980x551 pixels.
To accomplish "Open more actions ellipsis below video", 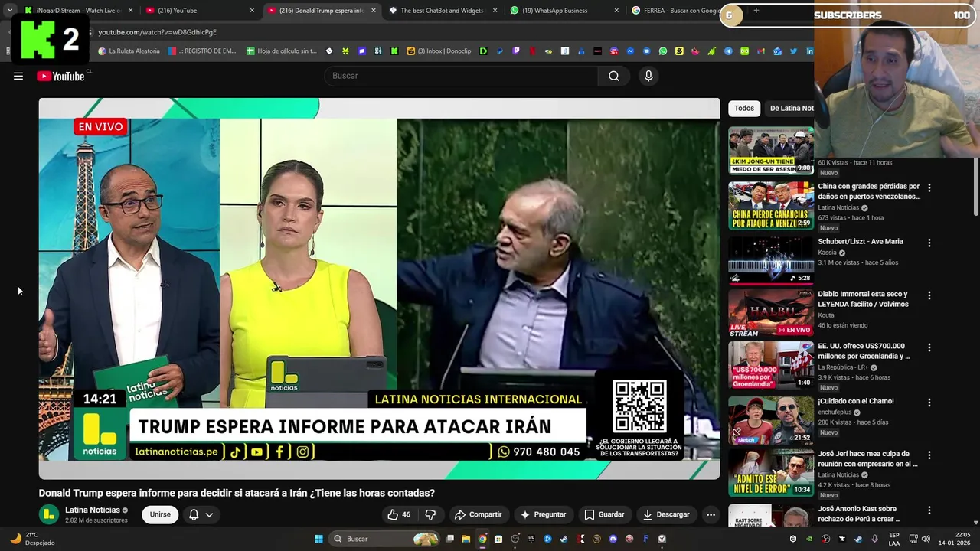I will pyautogui.click(x=710, y=514).
